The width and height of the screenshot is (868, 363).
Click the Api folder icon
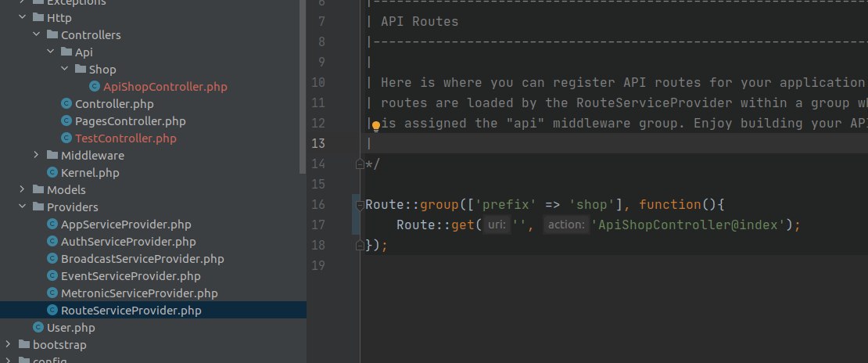point(66,52)
